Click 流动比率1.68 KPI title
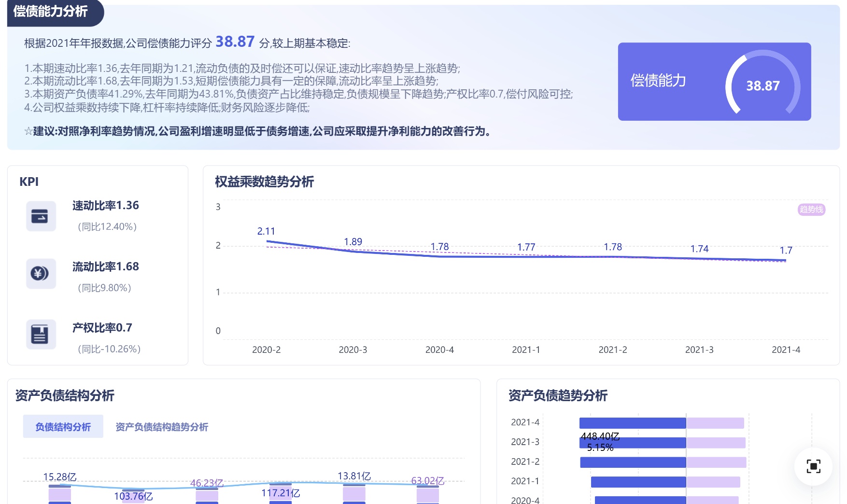Viewport: 847px width, 504px height. tap(106, 266)
